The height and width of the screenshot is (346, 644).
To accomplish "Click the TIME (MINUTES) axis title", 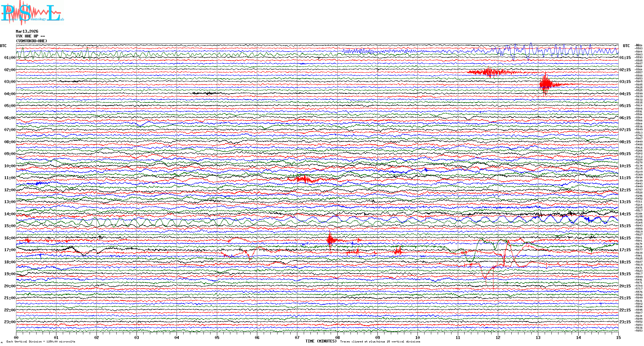I will 321,341.
